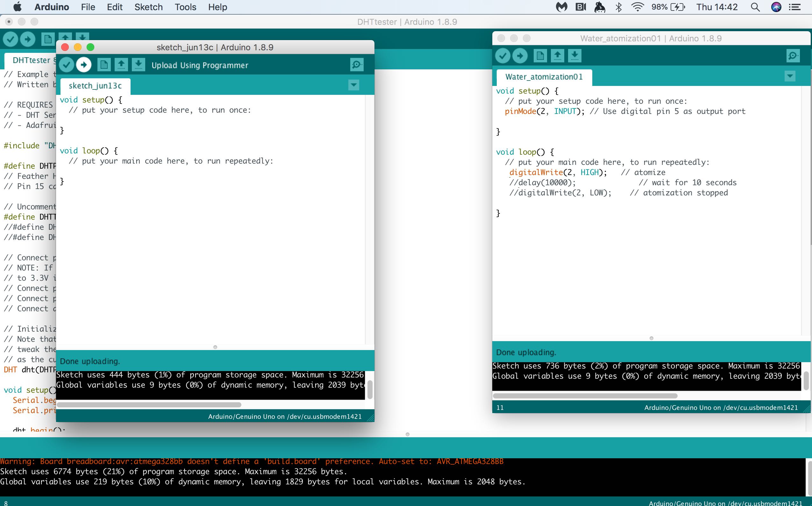This screenshot has height=506, width=812.
Task: Click the Wi-Fi status icon
Action: tap(637, 7)
